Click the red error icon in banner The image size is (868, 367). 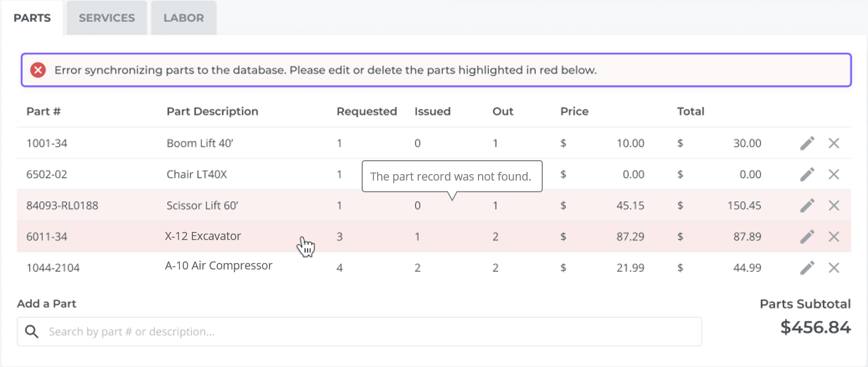[38, 70]
